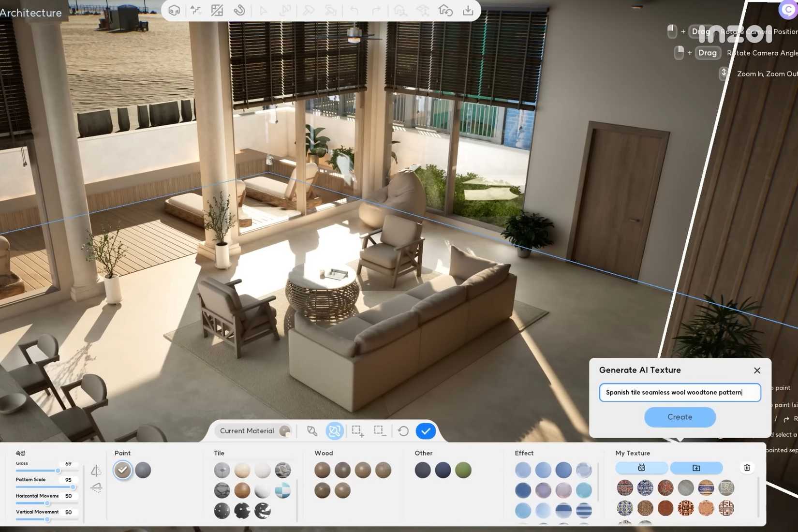The height and width of the screenshot is (532, 798).
Task: Click the flip horizontal mirror icon
Action: (x=96, y=470)
